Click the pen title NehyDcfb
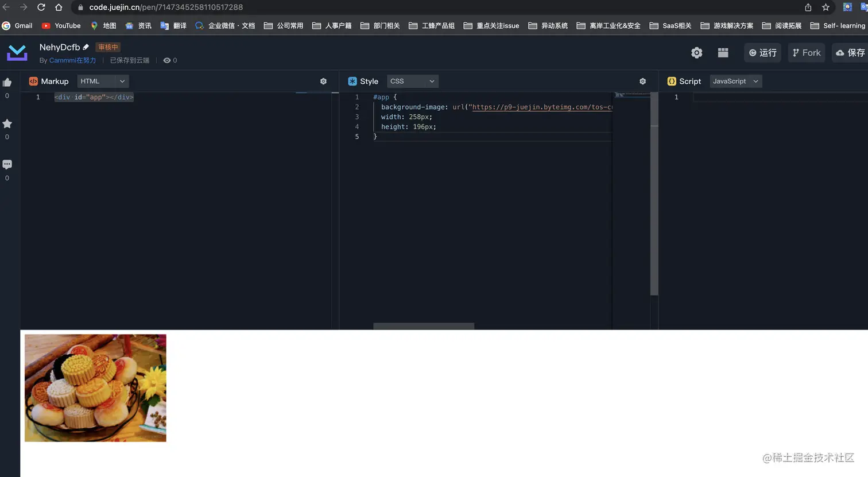Screen dimensions: 868x477 60,47
